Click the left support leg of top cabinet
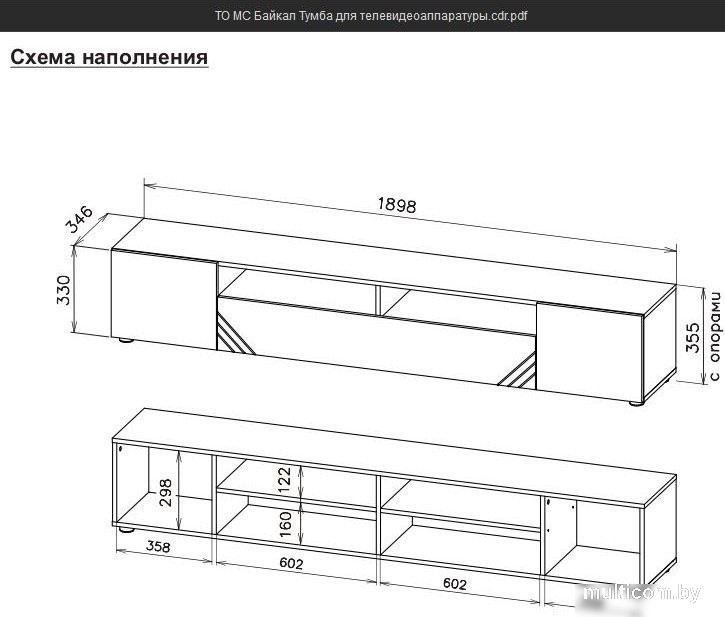The height and width of the screenshot is (617, 725). (x=126, y=341)
